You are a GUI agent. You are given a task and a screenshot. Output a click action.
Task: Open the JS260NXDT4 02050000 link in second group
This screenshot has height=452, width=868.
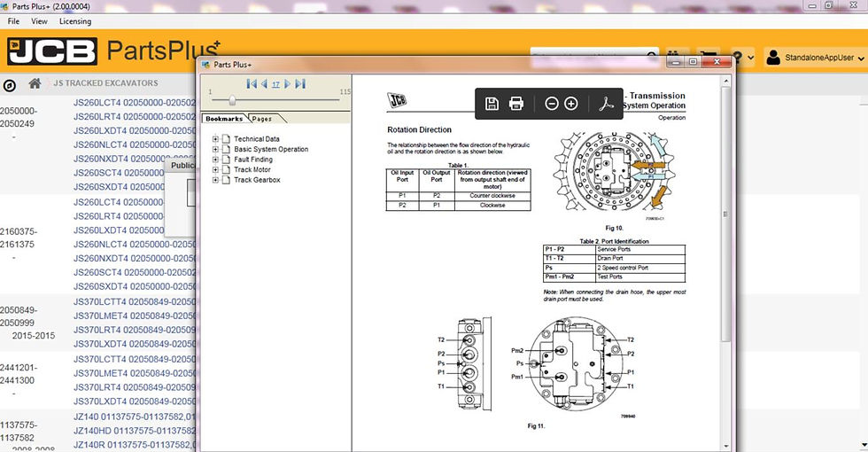coord(135,258)
